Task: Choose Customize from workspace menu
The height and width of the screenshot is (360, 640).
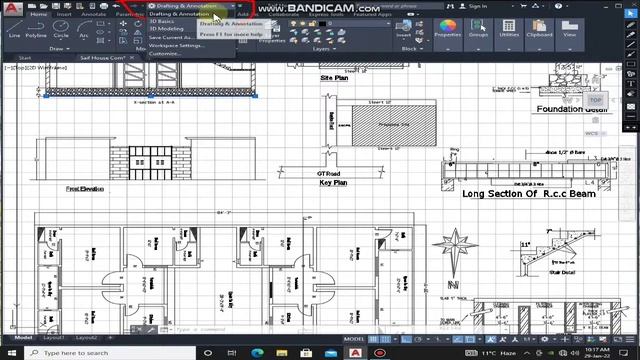Action: tap(165, 53)
